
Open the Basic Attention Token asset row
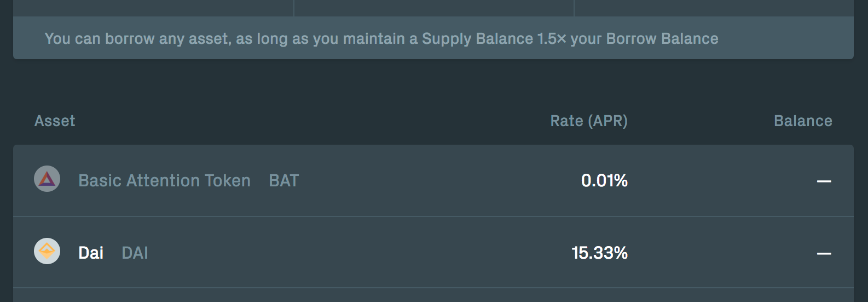click(433, 180)
